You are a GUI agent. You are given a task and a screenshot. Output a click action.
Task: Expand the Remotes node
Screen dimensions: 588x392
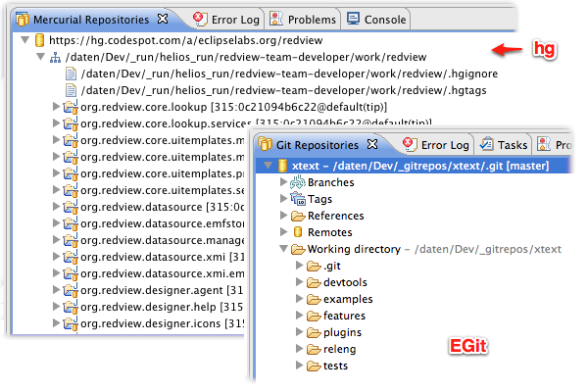click(x=284, y=232)
